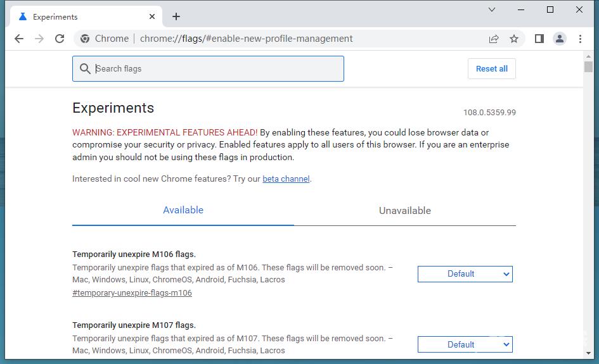
Task: Click the vertical scrollbar down arrow
Action: 588,353
